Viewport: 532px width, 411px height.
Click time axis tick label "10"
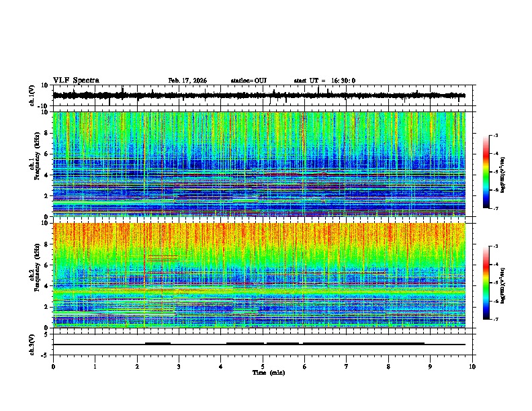pos(472,367)
